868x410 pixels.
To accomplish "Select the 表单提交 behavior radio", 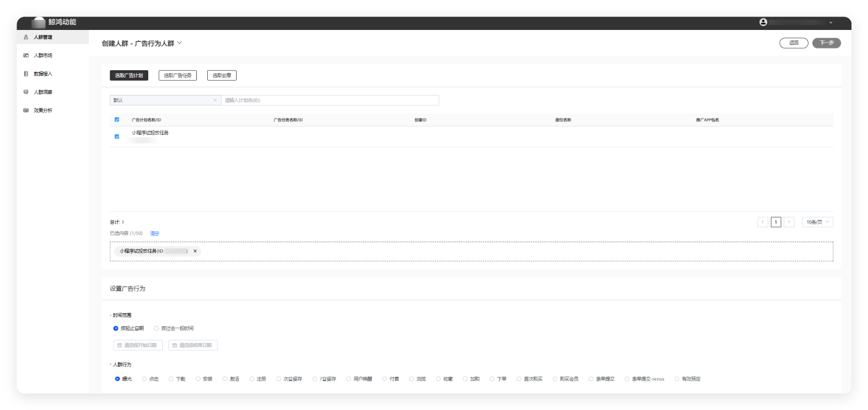I will tap(602, 379).
